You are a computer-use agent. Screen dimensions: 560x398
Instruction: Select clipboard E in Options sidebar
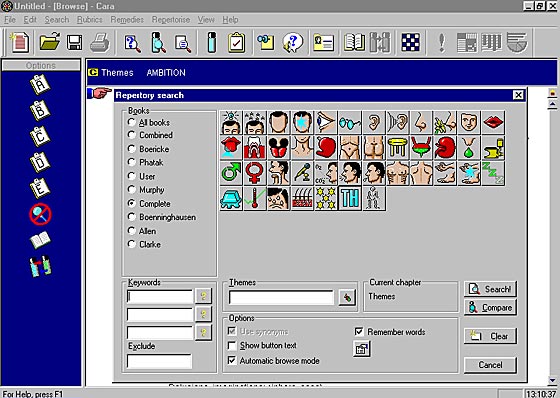(x=40, y=188)
